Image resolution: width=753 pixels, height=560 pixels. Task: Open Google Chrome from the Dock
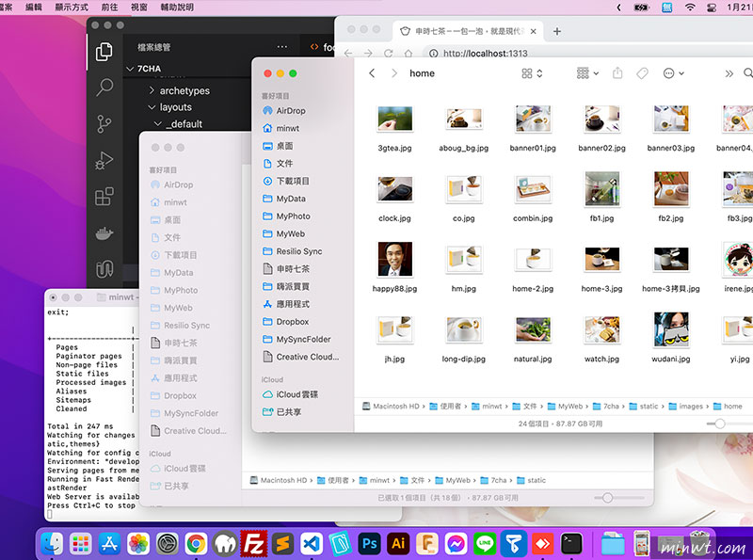pos(196,544)
